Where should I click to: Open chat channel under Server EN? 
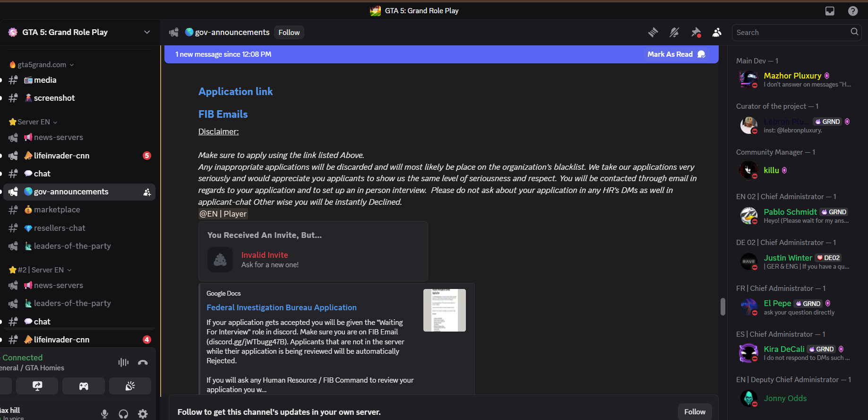[79, 174]
